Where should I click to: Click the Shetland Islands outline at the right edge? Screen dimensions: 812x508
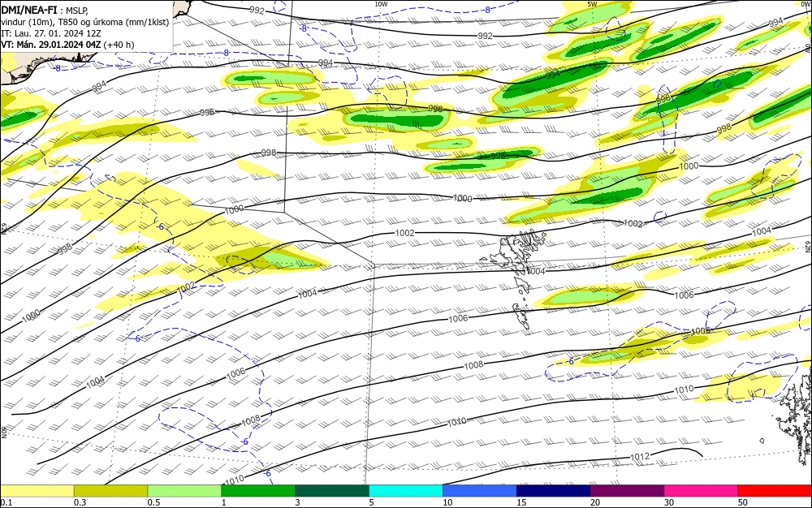(795, 419)
